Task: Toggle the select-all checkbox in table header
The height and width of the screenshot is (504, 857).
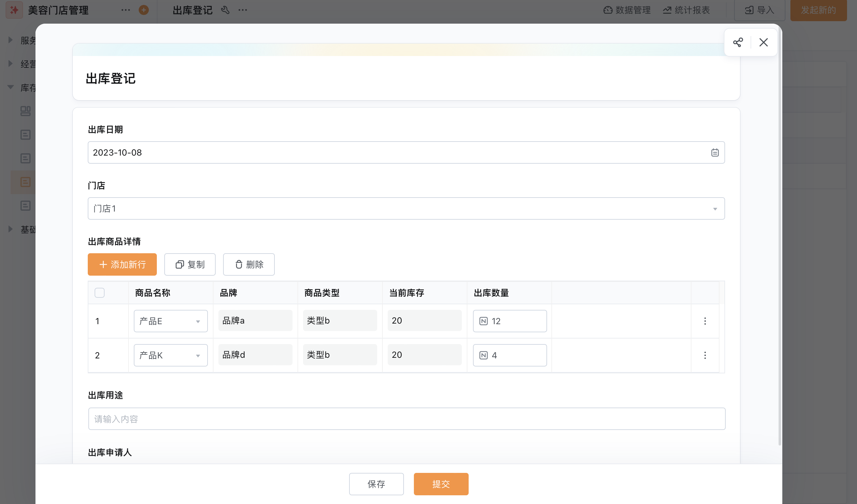Action: (100, 292)
